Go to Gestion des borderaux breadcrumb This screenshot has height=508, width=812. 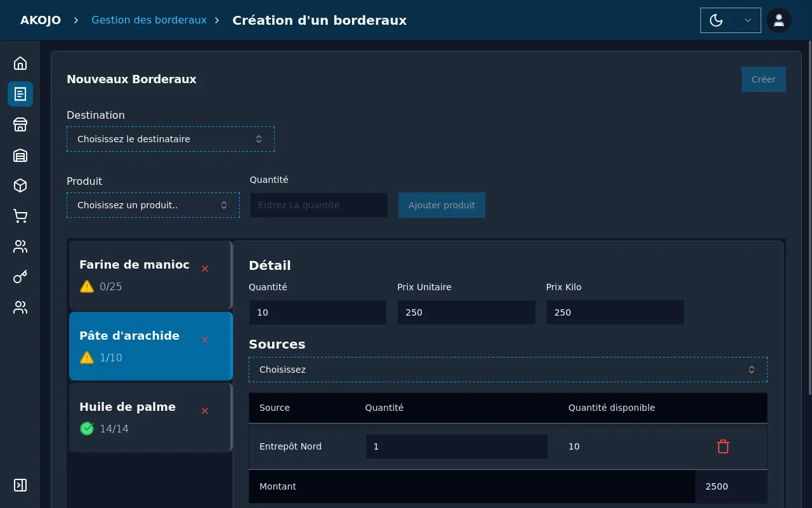tap(149, 20)
